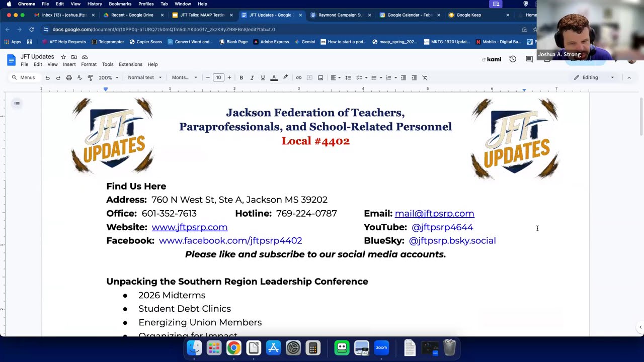Toggle bold formatting
Viewport: 644px width, 362px height.
242,77
